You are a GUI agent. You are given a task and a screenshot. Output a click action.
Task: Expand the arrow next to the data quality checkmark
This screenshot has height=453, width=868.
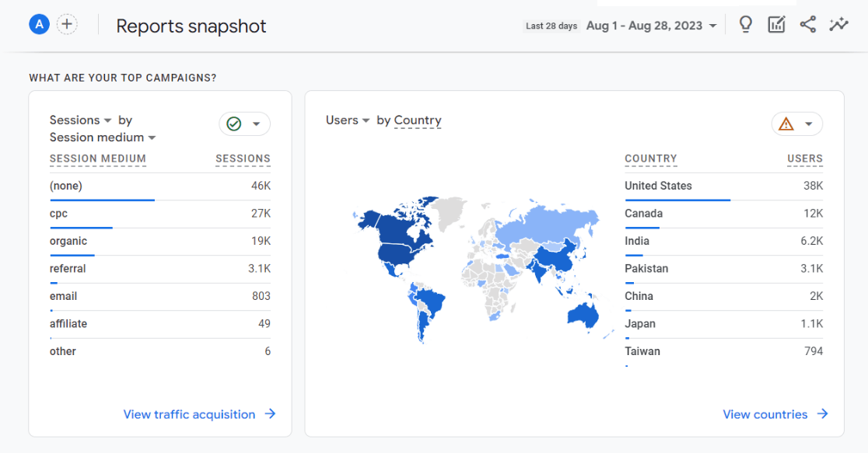tap(257, 124)
